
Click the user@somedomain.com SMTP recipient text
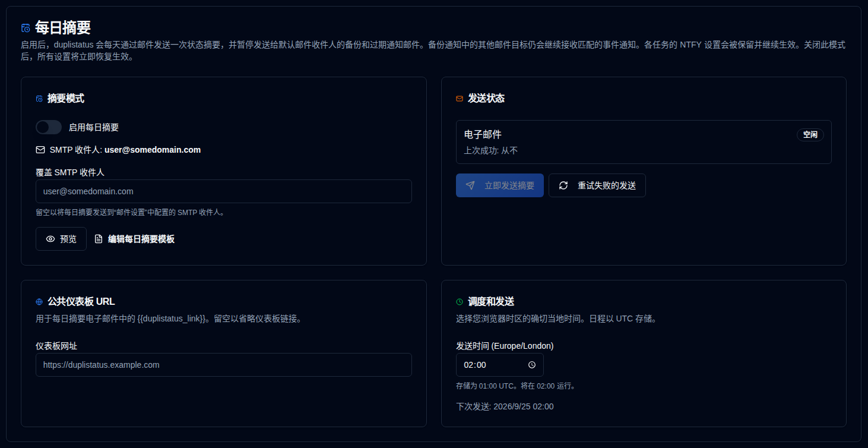coord(153,150)
